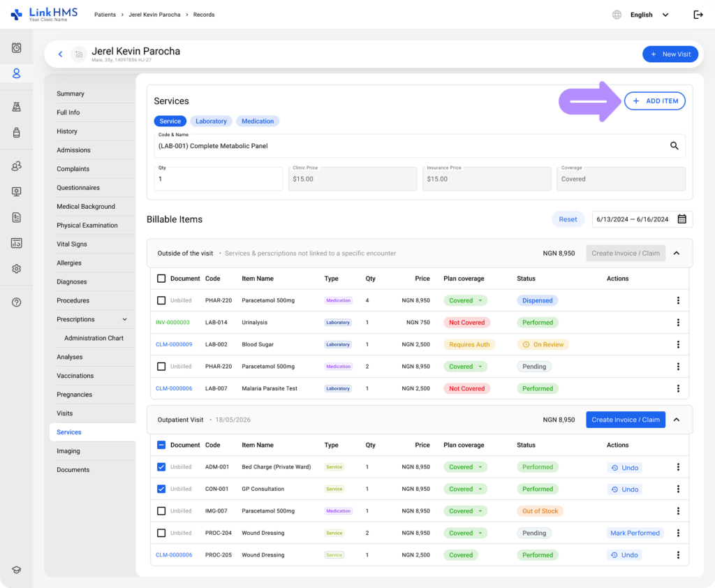Open Covered dropdown for GP Consultation row
Screen dimensions: 715x588
[466, 489]
